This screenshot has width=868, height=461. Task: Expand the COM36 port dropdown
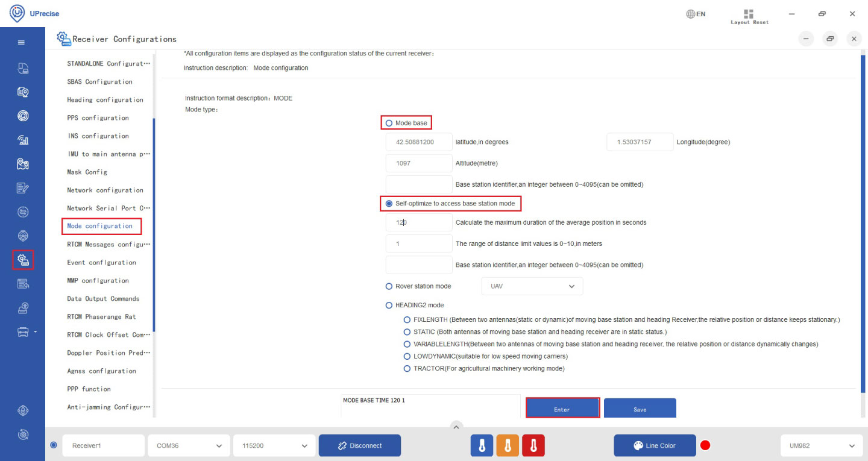(x=187, y=446)
